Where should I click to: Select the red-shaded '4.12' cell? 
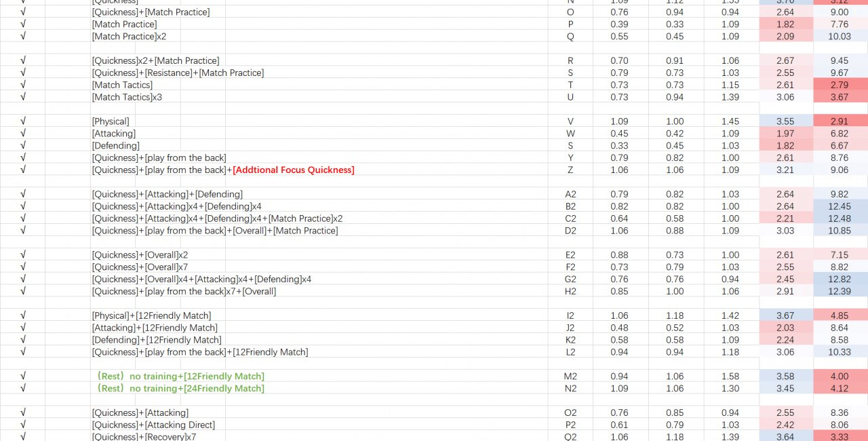click(x=840, y=388)
